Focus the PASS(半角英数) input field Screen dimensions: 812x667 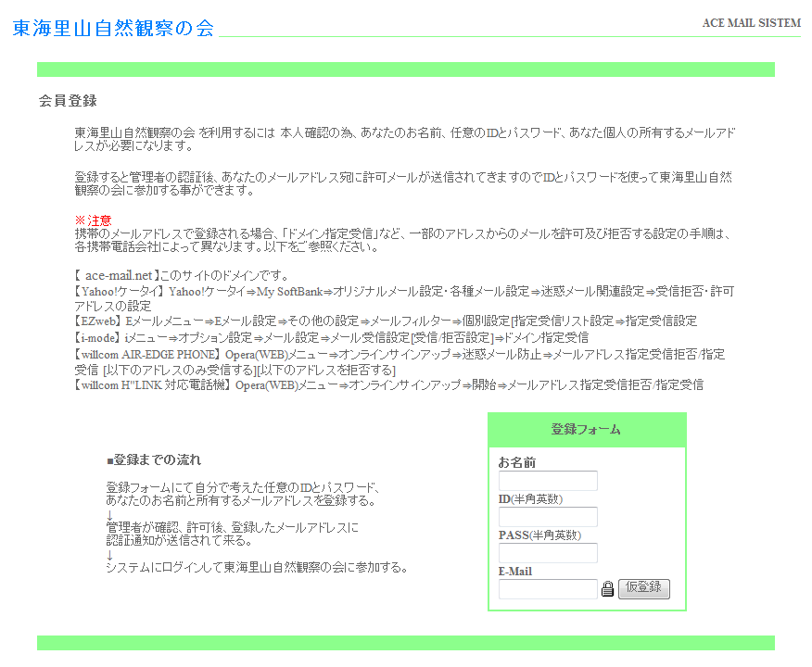coord(548,553)
